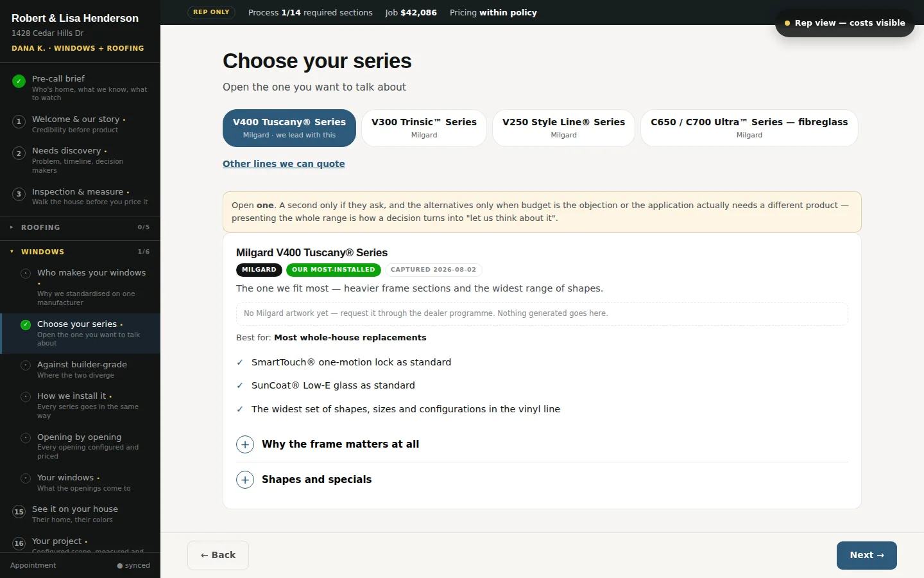The width and height of the screenshot is (924, 578).
Task: Click the Milgard brand badge
Action: coord(259,270)
